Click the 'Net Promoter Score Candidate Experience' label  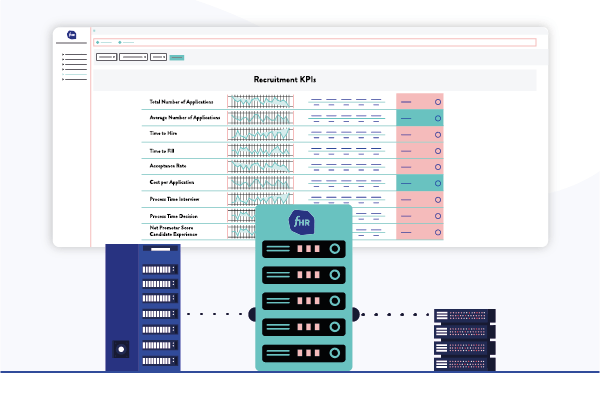coord(173,231)
